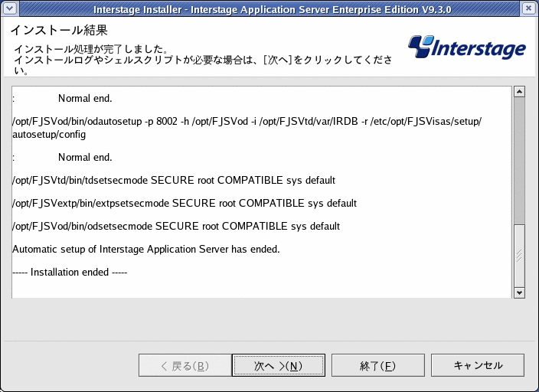
Task: Click the second 'Normal end.' line
Action: [85, 158]
